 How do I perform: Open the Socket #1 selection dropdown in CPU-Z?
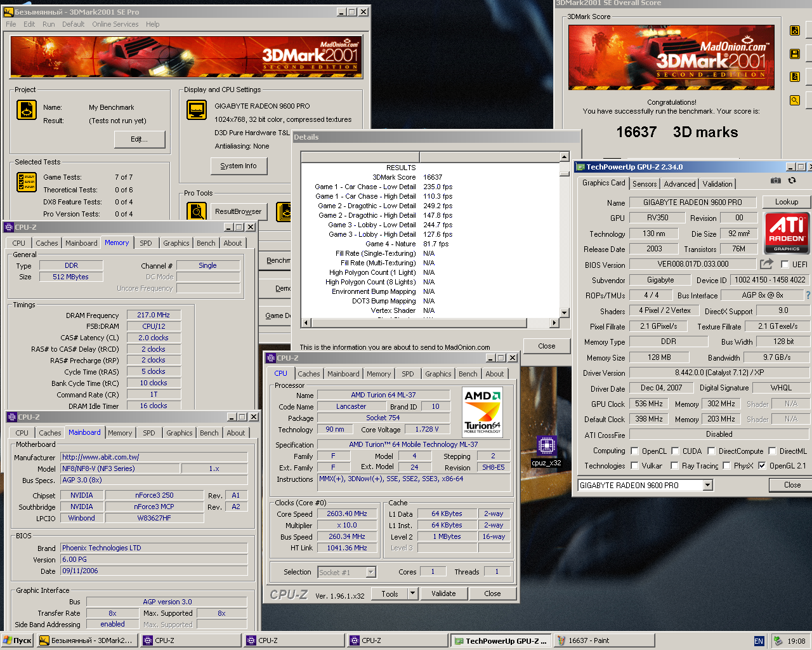[x=371, y=572]
